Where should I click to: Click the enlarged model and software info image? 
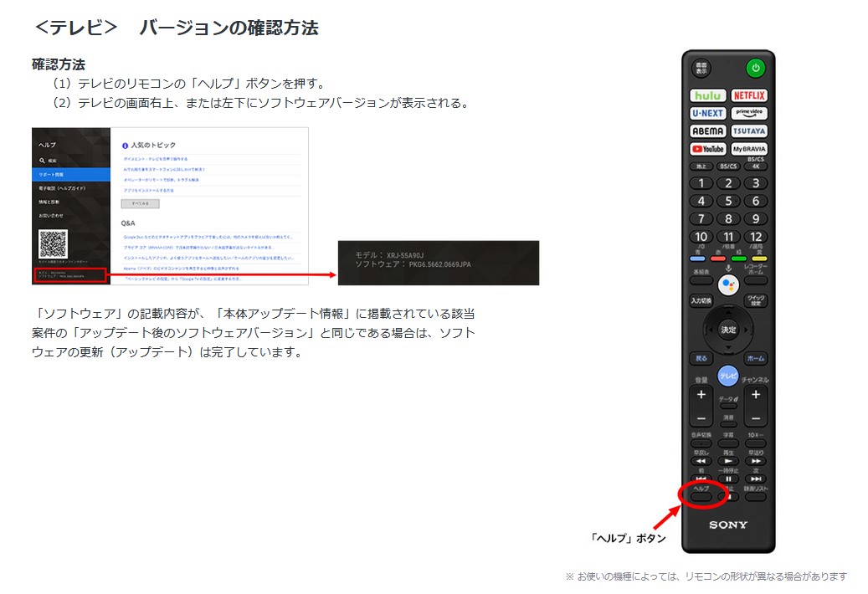pos(439,263)
